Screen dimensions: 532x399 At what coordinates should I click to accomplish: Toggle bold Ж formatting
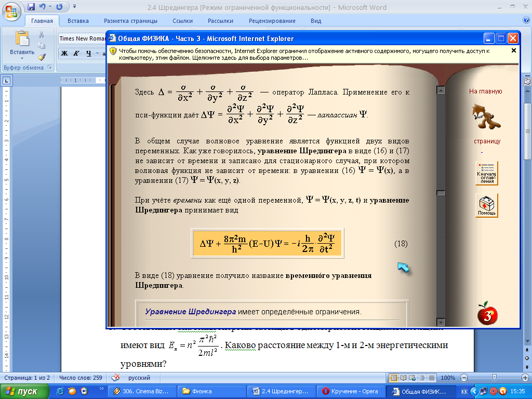64,54
